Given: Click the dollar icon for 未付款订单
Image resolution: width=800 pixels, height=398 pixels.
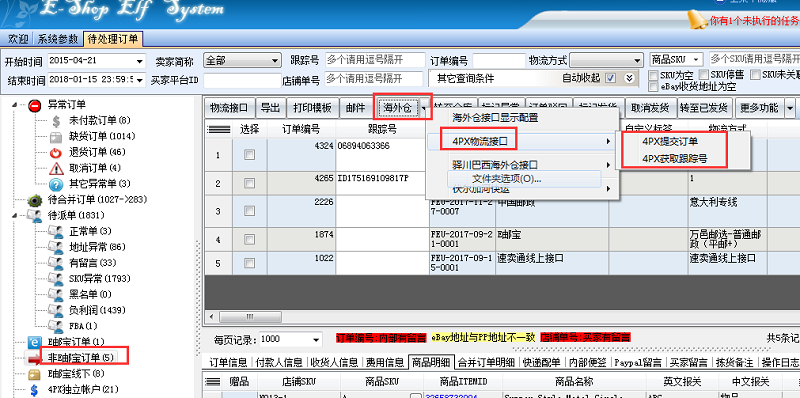Looking at the screenshot, I should tap(56, 121).
